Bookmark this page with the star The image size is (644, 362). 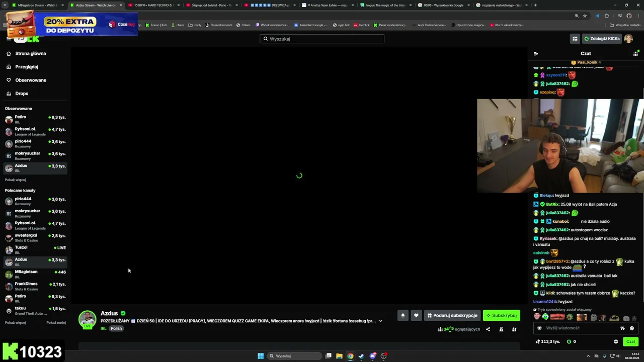(585, 16)
